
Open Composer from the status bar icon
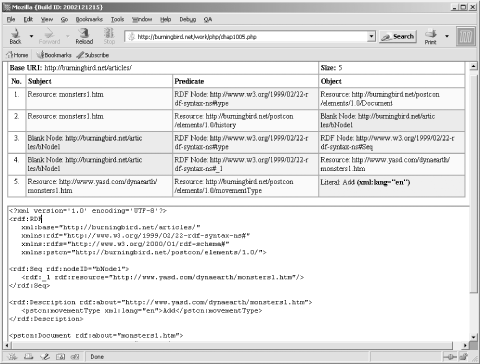(x=45, y=357)
